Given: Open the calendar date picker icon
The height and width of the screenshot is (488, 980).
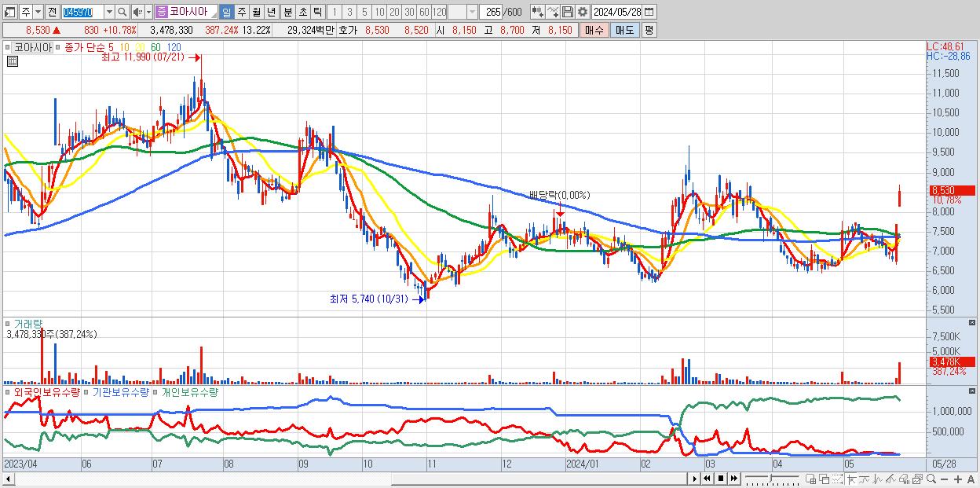Looking at the screenshot, I should click(649, 12).
